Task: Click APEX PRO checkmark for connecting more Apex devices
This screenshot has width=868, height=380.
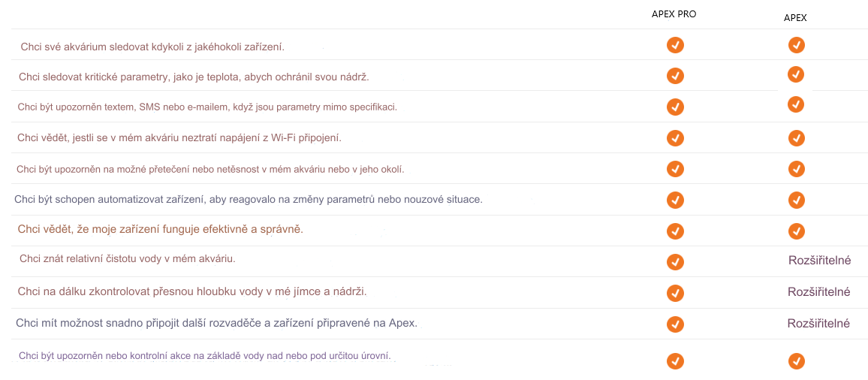Action: [675, 324]
